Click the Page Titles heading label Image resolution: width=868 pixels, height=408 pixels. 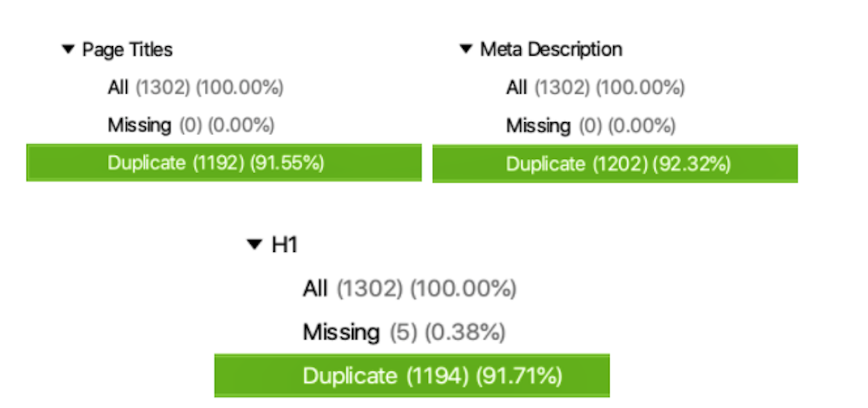coord(127,50)
